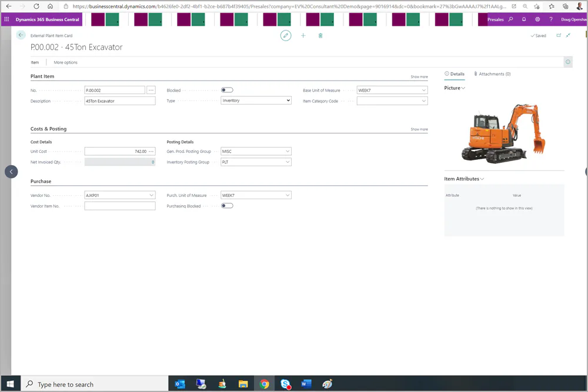Toggle the Purchasing Blocked switch
Screen dimensions: 588x392
click(x=227, y=206)
